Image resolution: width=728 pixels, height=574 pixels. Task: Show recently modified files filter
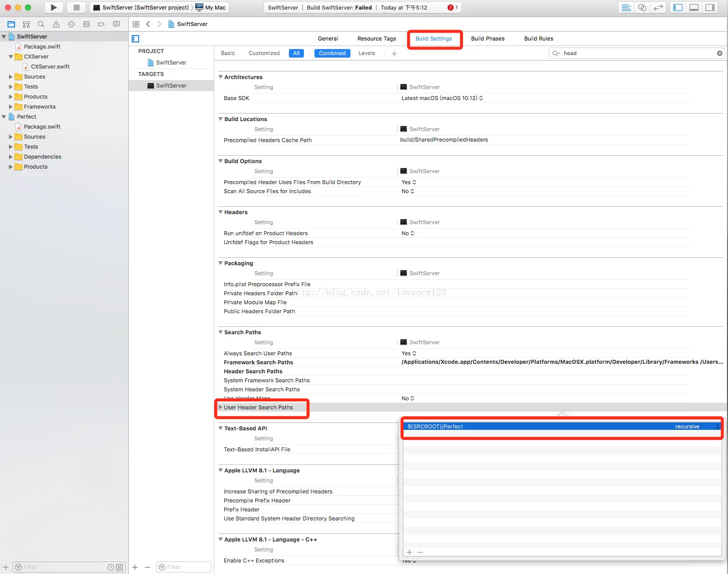111,567
